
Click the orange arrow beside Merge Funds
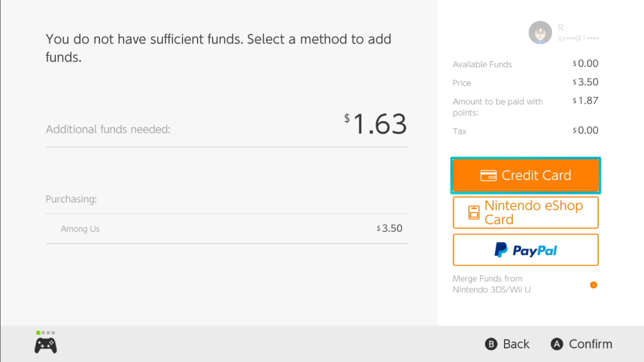(593, 285)
